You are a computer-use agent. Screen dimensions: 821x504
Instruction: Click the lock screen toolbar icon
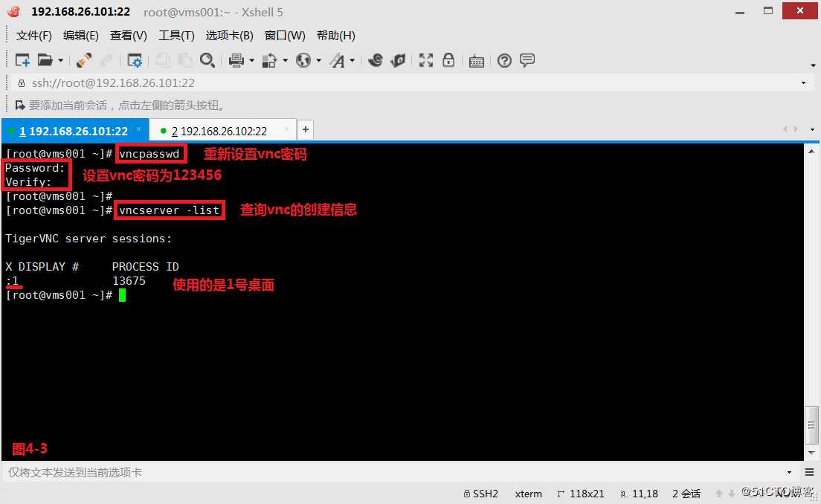point(448,60)
